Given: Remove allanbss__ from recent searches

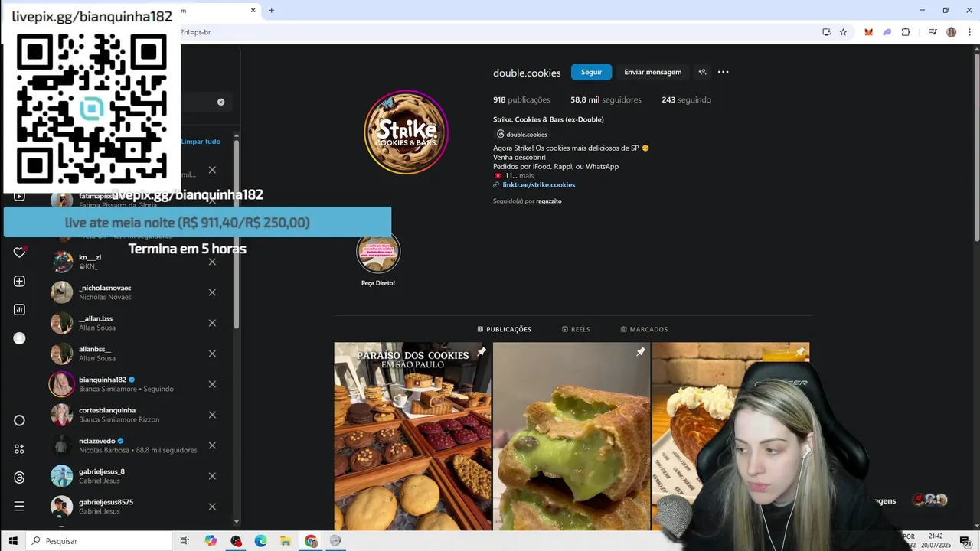Looking at the screenshot, I should [x=212, y=354].
